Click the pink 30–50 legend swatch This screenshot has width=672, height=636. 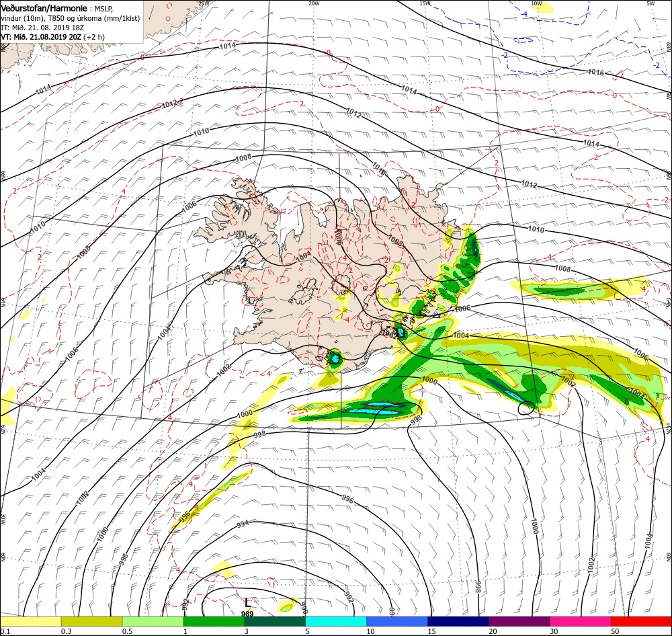(581, 621)
